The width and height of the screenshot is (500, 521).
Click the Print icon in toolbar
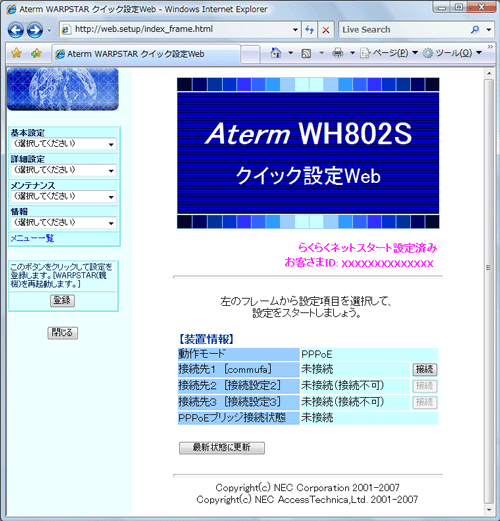pyautogui.click(x=337, y=53)
